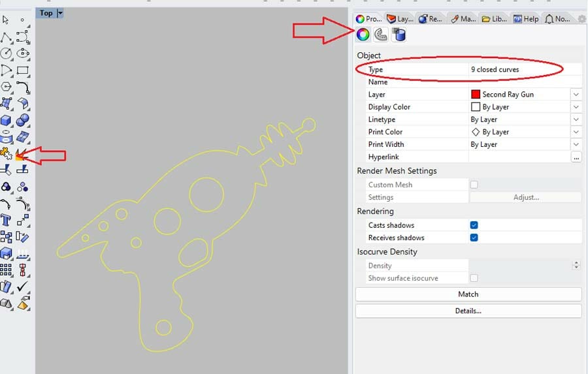Screen dimensions: 588x374
Task: Pick the Control Point Curve tool
Action: 22,37
